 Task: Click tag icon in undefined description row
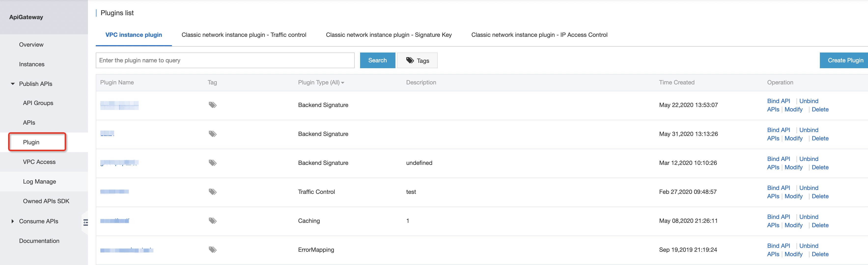click(x=212, y=163)
